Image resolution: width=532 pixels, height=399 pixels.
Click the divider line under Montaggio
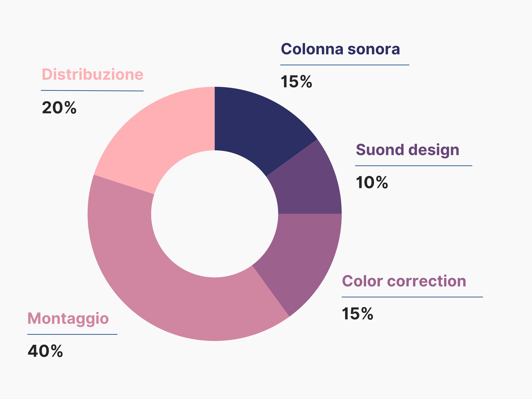point(72,334)
